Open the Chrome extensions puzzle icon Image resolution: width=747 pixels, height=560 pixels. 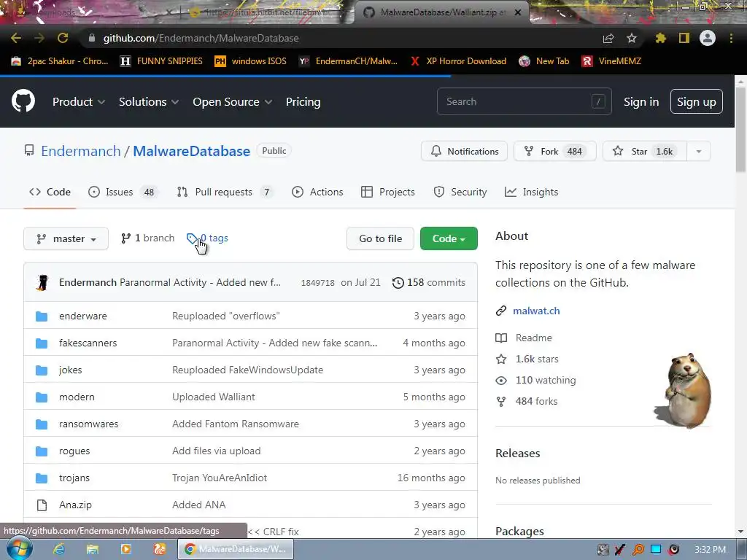(x=660, y=38)
